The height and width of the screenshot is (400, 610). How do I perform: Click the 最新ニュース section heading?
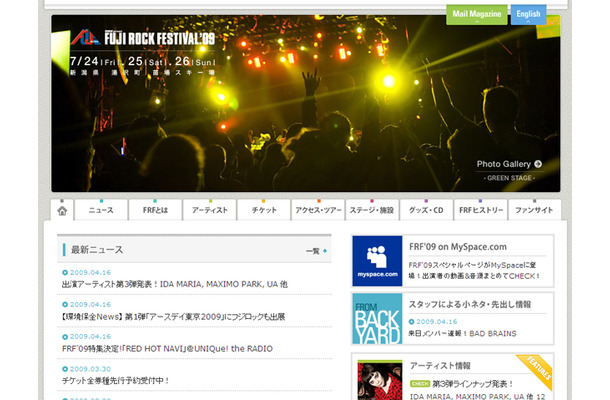[97, 250]
